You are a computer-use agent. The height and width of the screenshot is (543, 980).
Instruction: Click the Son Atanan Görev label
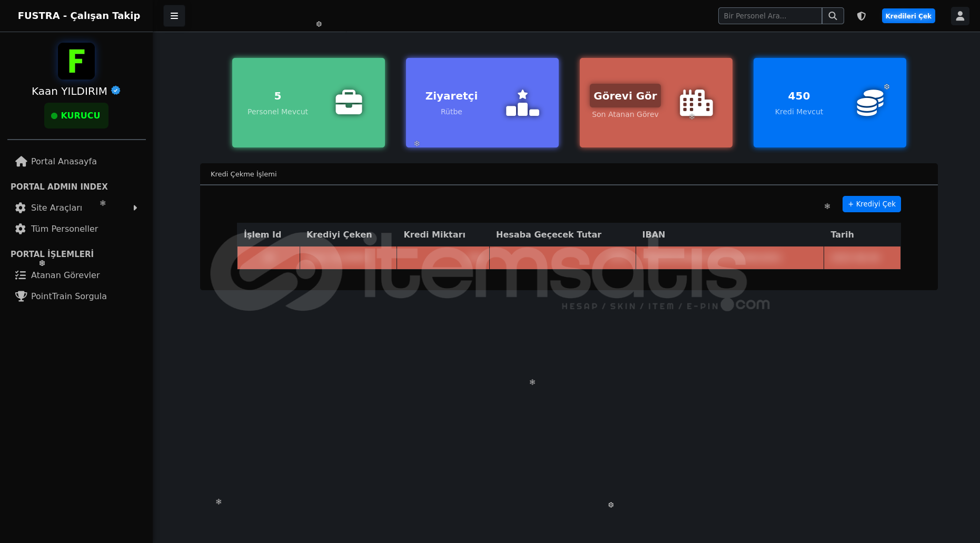[625, 114]
